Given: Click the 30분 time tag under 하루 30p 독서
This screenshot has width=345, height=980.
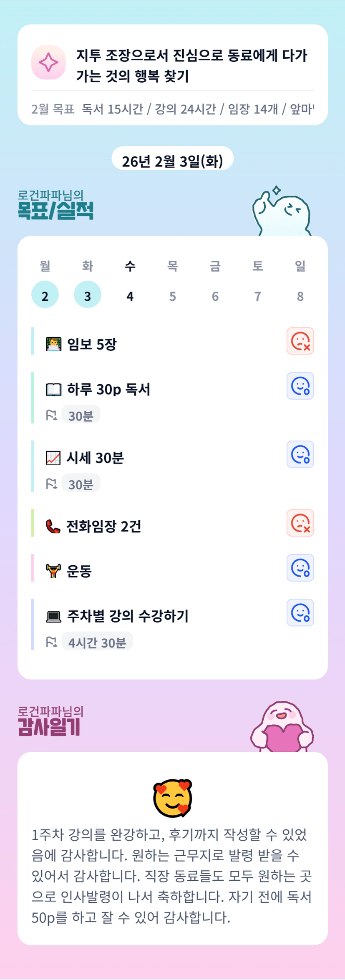Looking at the screenshot, I should pyautogui.click(x=81, y=415).
